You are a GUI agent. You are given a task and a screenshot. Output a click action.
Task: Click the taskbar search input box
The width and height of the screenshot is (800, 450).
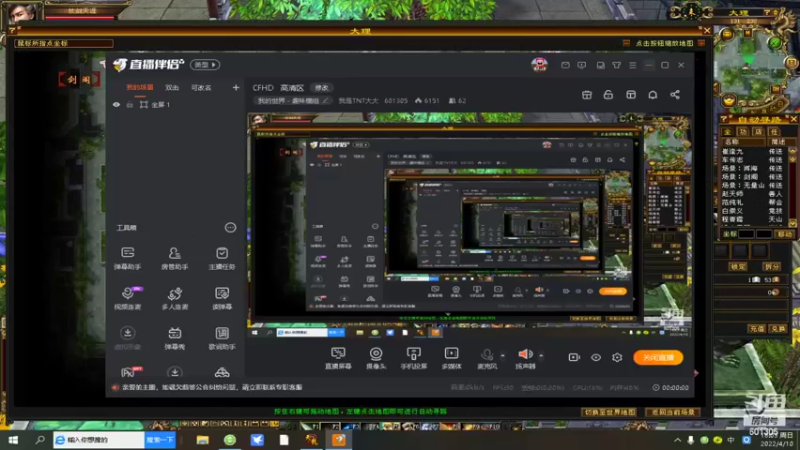pos(99,439)
